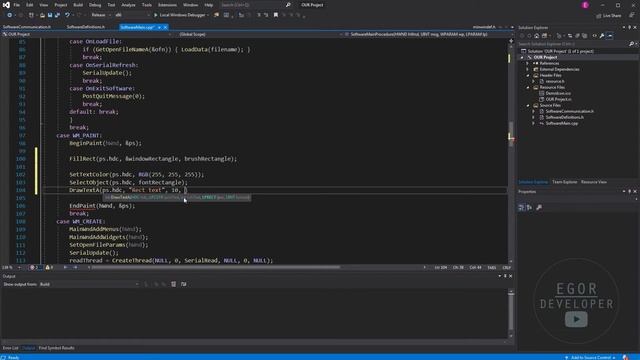This screenshot has height=360, width=640.
Task: Click Switch Views icon in Solution Explorer
Action: [544, 36]
